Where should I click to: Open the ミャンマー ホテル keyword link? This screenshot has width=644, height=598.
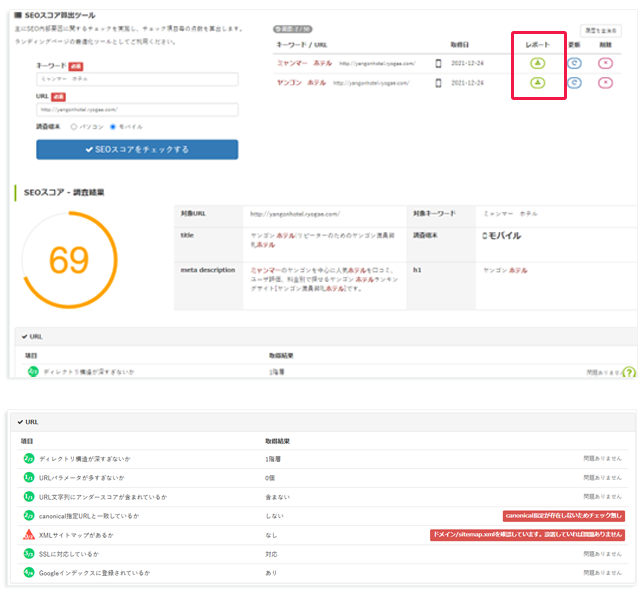(304, 63)
